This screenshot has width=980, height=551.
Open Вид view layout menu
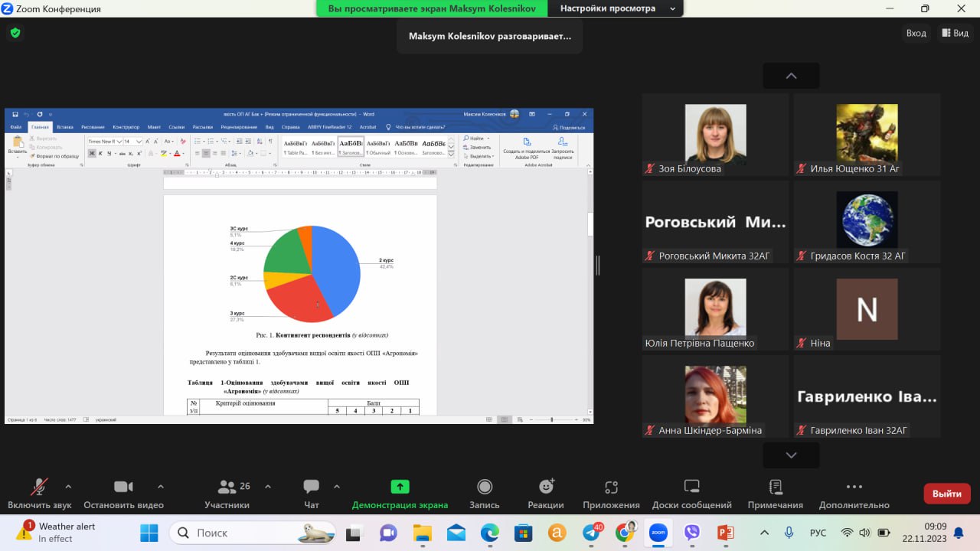point(955,33)
